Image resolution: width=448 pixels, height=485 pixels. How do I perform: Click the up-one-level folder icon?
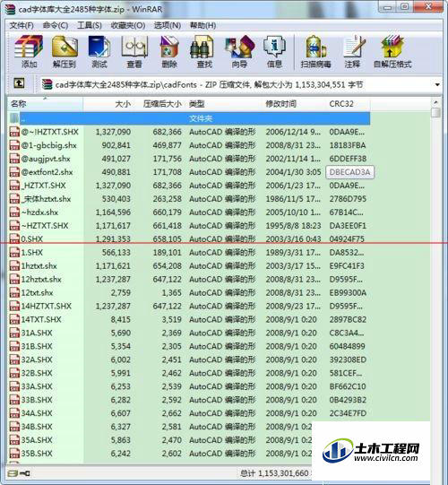click(x=19, y=83)
